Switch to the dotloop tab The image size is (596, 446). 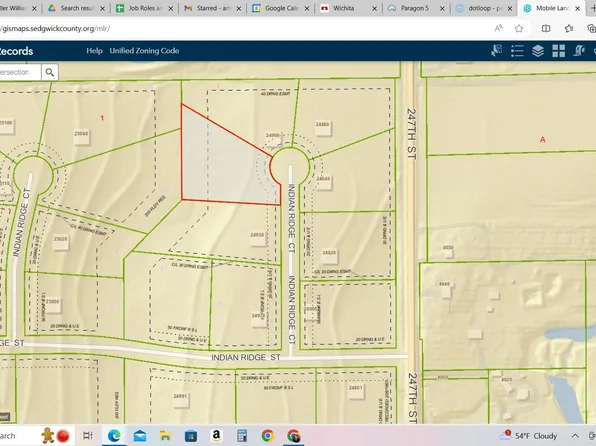484,8
